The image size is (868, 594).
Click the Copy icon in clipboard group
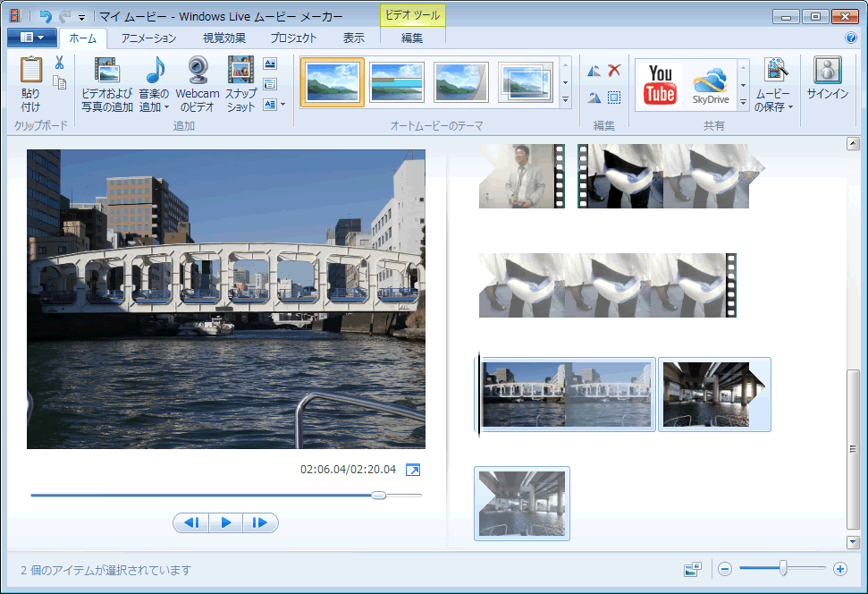(59, 82)
